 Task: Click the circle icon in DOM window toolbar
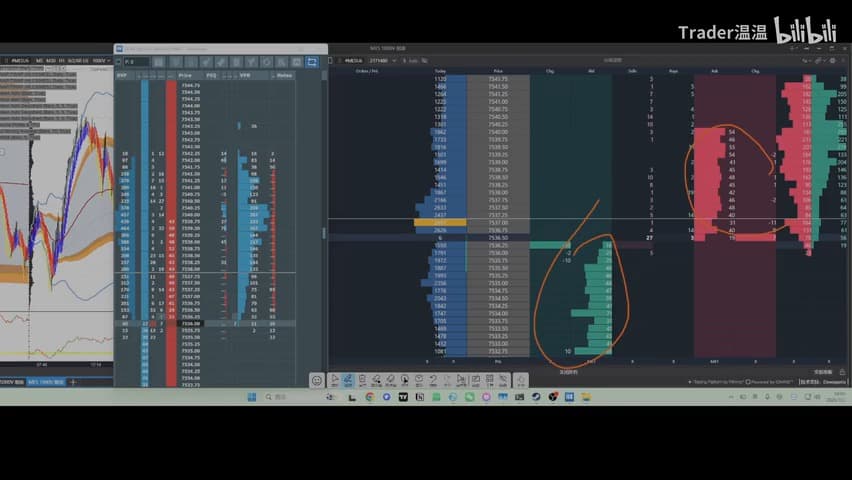pos(266,62)
